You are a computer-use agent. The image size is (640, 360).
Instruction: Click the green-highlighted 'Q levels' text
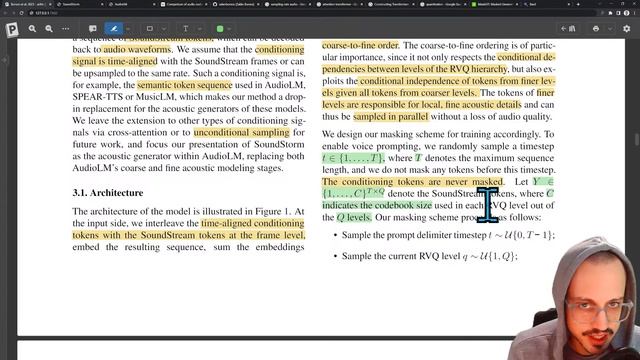click(354, 217)
